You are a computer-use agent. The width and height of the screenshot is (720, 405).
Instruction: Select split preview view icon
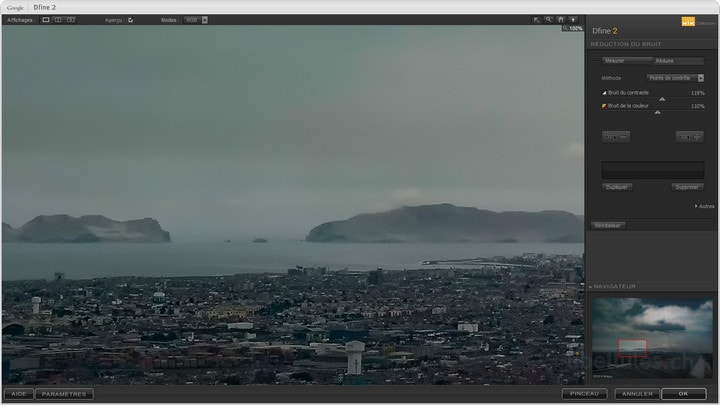point(58,20)
